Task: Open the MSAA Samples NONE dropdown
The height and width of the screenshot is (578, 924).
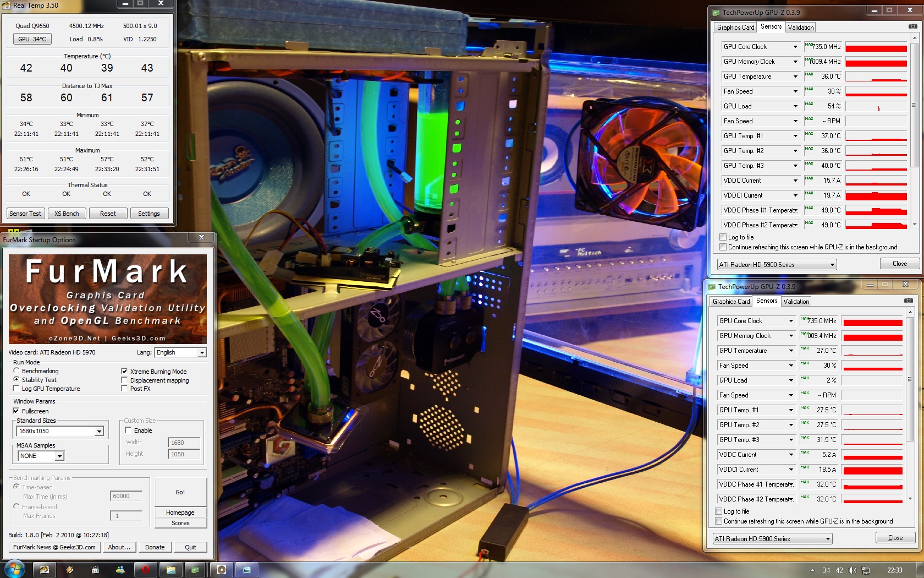Action: 41,456
